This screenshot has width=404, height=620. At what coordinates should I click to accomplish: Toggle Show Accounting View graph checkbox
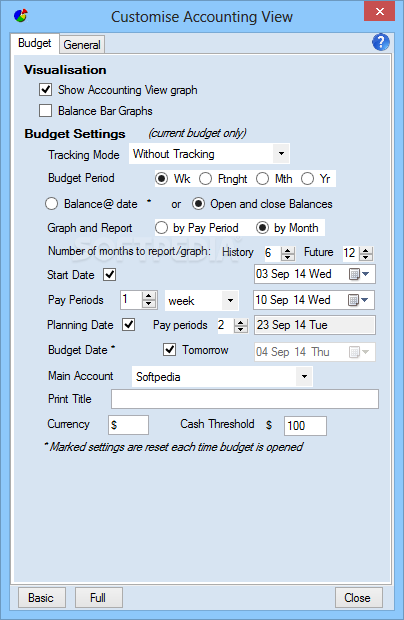[45, 90]
